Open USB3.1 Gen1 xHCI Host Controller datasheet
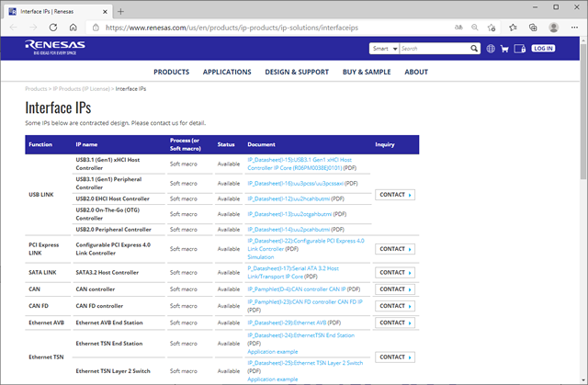Screen dimensions: 588x385 [x=300, y=164]
